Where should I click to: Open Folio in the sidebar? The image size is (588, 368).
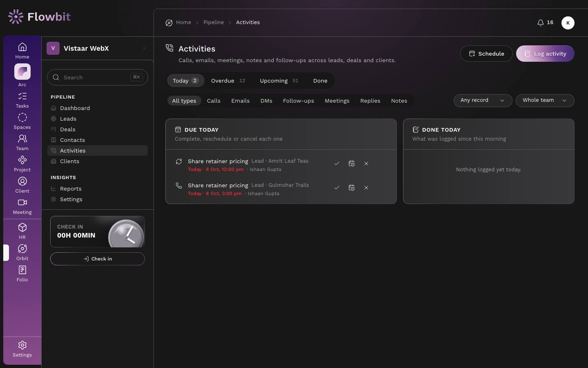[x=22, y=274]
